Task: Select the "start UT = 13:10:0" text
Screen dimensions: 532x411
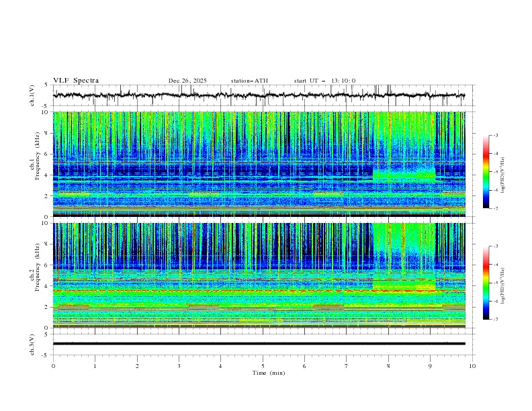Action: tap(324, 81)
